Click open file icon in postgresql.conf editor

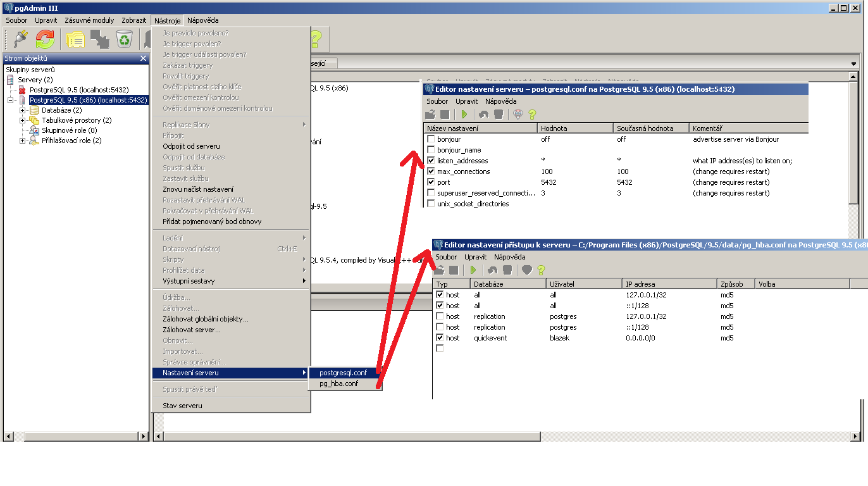pyautogui.click(x=431, y=115)
